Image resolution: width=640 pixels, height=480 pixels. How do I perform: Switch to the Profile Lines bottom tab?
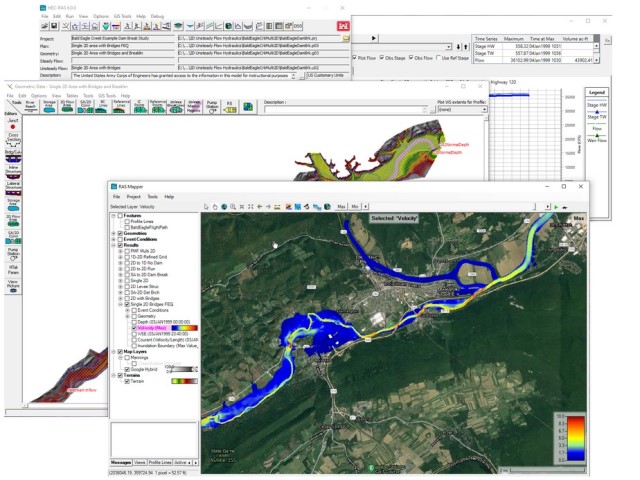point(160,462)
